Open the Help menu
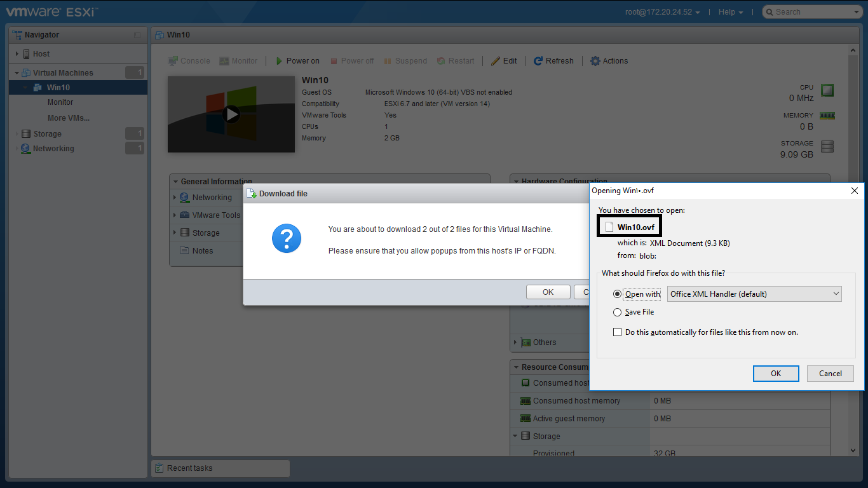Screen dimensions: 868x488 (730, 12)
